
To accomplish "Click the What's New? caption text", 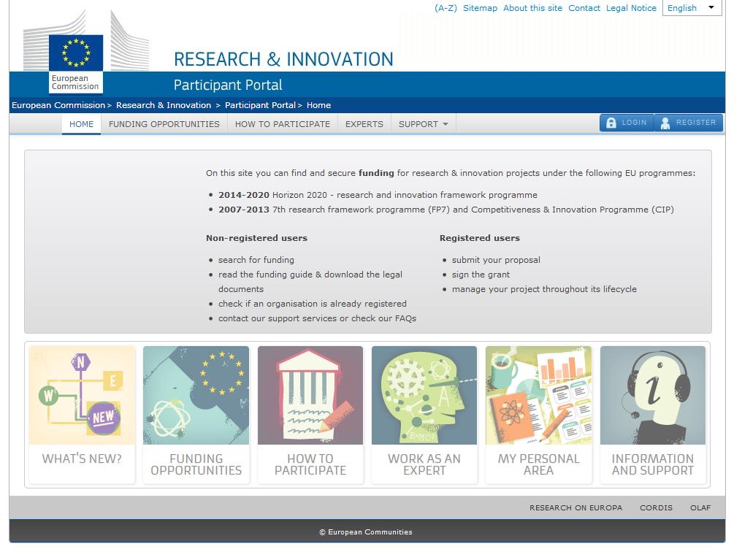I will tap(82, 459).
